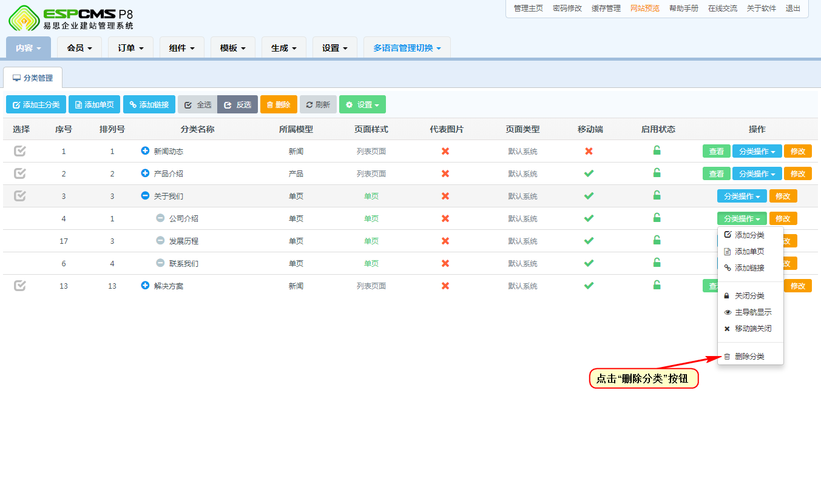Check the selection box for 新闻动态
This screenshot has width=821, height=504.
click(x=20, y=151)
